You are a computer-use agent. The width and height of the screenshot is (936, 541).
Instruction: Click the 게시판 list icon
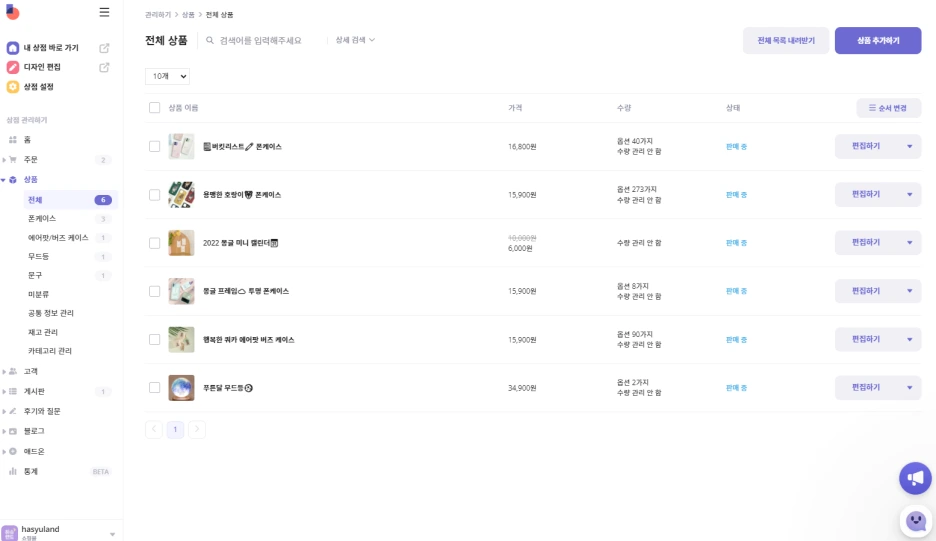(x=13, y=391)
